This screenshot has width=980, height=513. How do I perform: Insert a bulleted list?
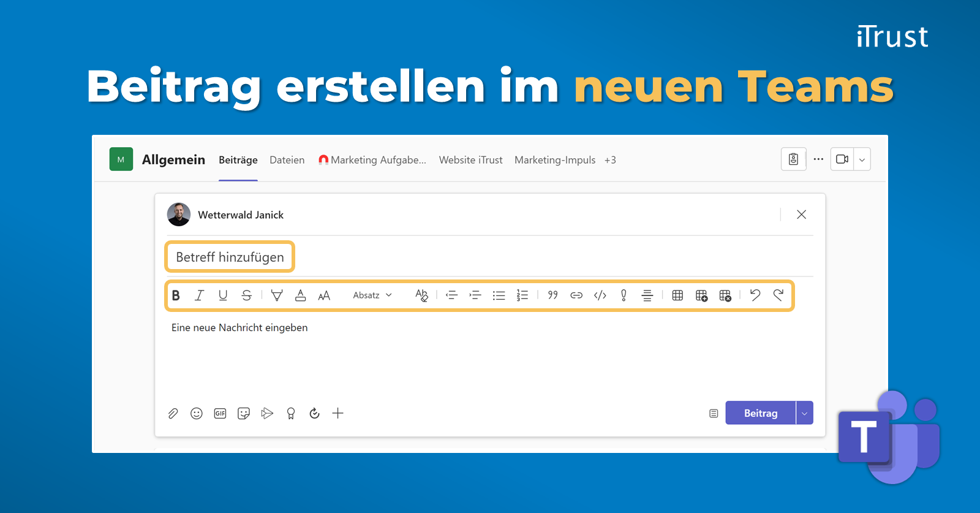pyautogui.click(x=499, y=295)
